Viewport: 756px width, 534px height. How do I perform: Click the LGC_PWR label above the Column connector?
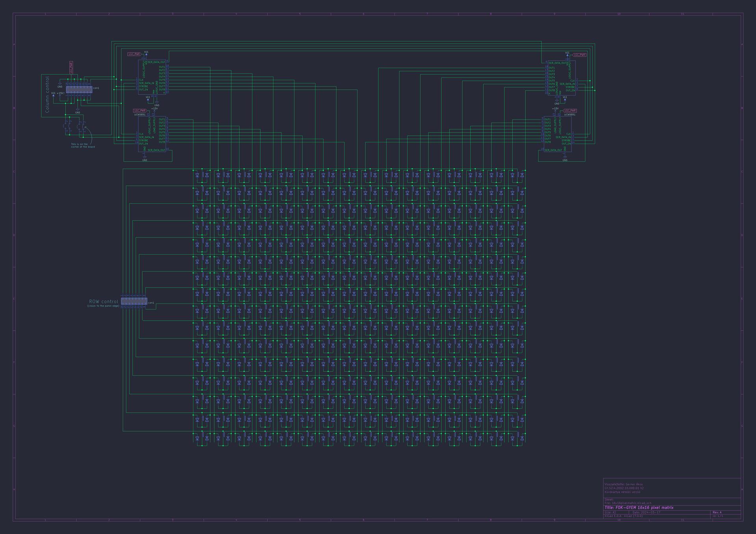[71, 67]
